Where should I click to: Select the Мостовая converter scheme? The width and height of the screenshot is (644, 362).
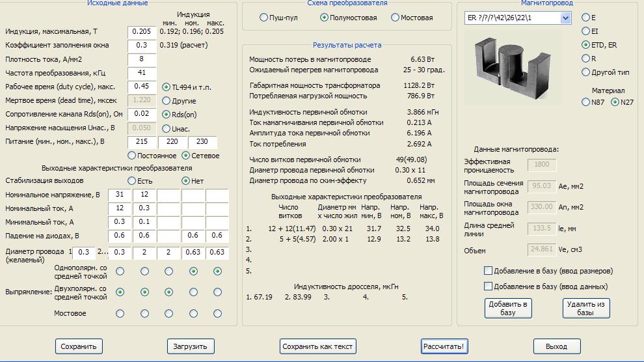tap(395, 18)
